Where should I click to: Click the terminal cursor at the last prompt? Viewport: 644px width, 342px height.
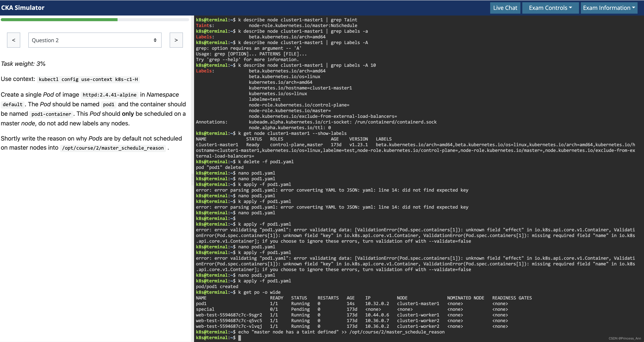tap(239, 338)
